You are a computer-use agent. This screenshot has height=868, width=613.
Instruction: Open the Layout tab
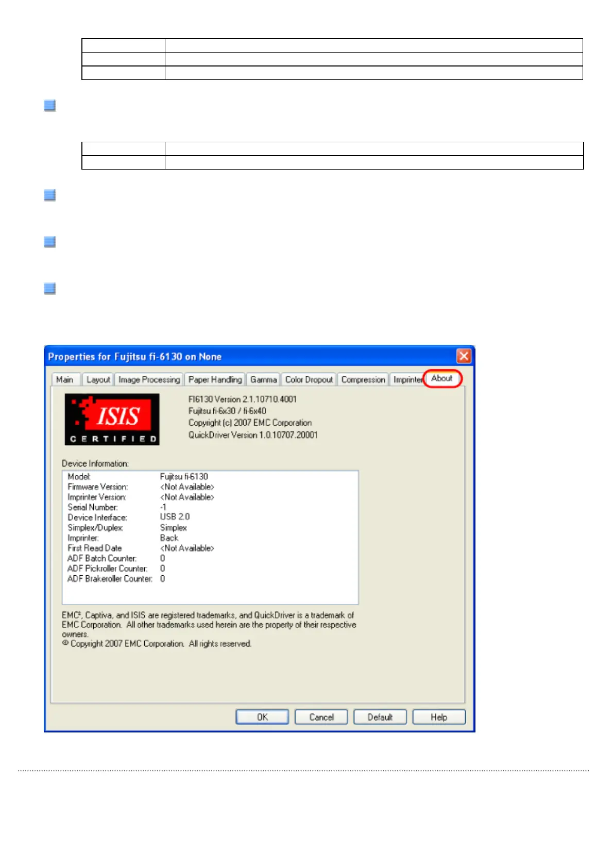[x=98, y=380]
